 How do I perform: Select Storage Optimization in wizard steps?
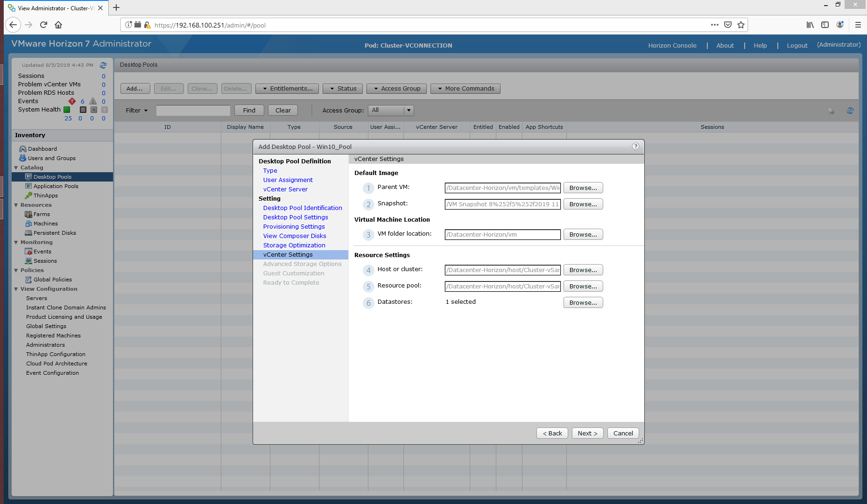tap(294, 245)
